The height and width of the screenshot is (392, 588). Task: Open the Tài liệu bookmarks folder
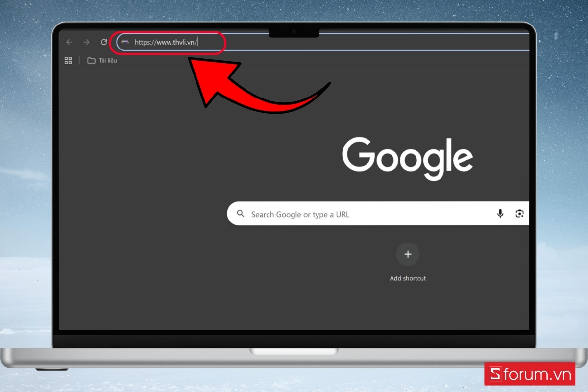pos(109,60)
